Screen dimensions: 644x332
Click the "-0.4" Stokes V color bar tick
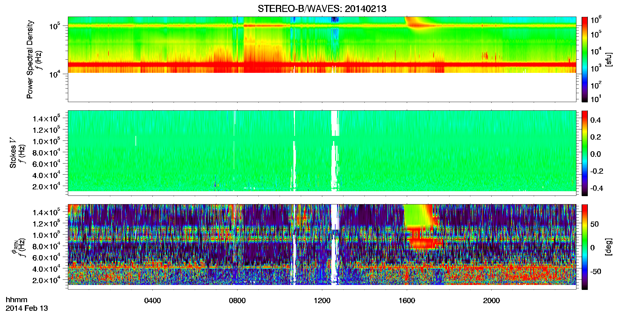(x=597, y=188)
